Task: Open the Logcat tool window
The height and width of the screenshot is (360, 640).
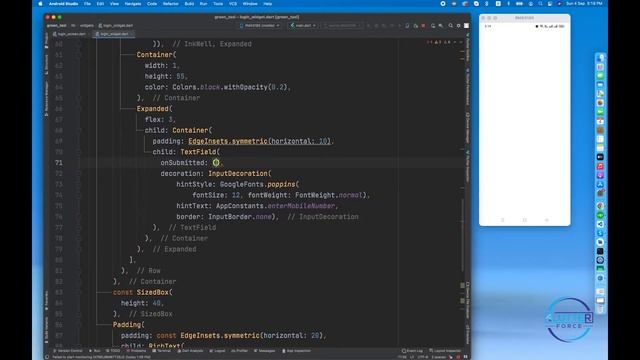Action: pos(217,351)
